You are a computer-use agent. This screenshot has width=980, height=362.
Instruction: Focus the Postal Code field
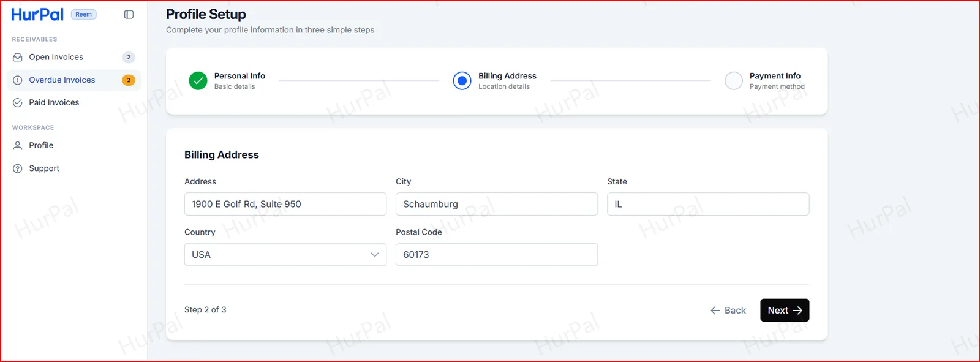coord(497,255)
